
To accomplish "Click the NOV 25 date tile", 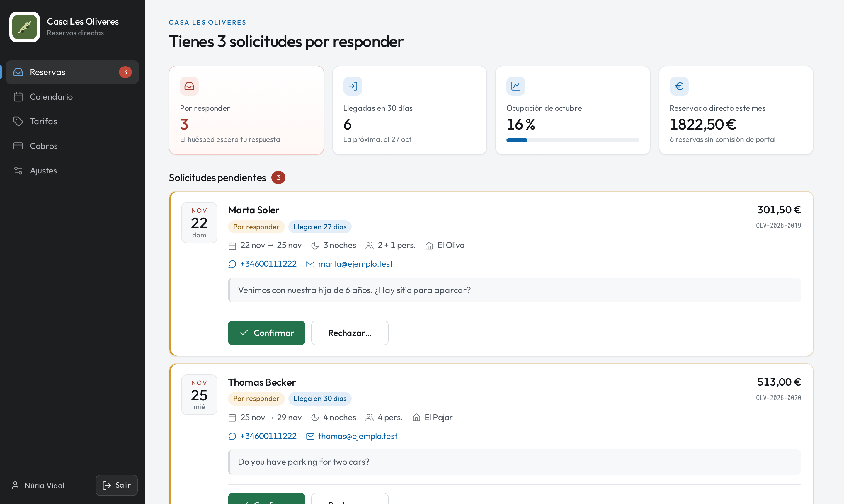I will 199,395.
